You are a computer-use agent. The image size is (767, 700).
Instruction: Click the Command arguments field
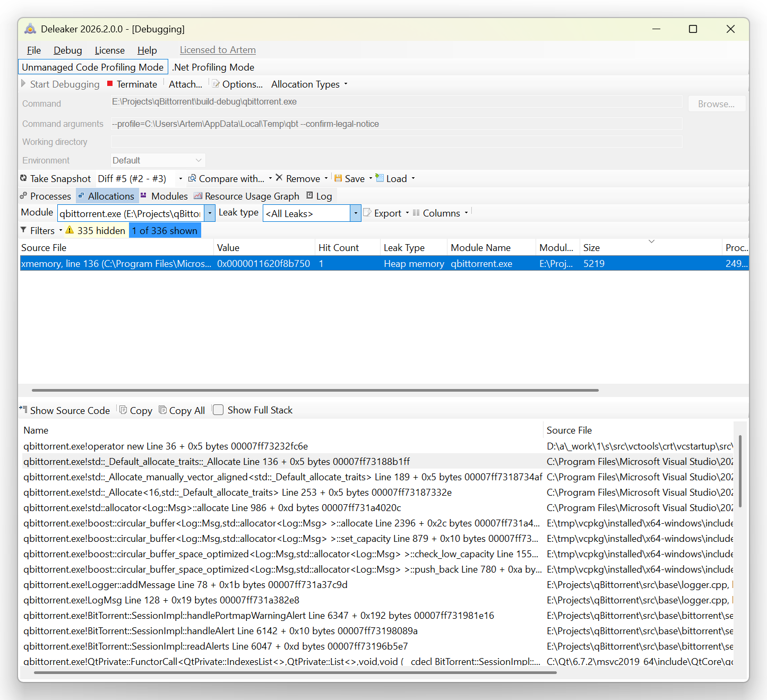(x=397, y=124)
